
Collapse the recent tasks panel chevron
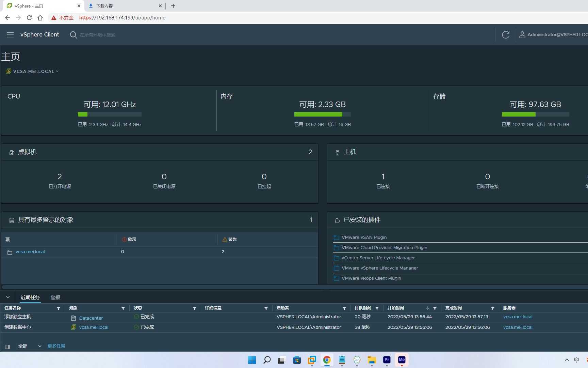pyautogui.click(x=8, y=297)
